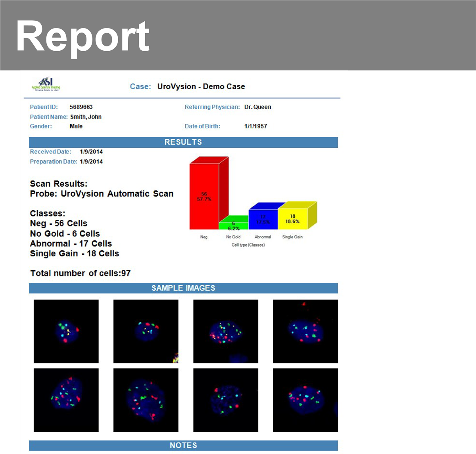Click the yellow Single Gain bar
476x454 pixels.
tap(297, 216)
